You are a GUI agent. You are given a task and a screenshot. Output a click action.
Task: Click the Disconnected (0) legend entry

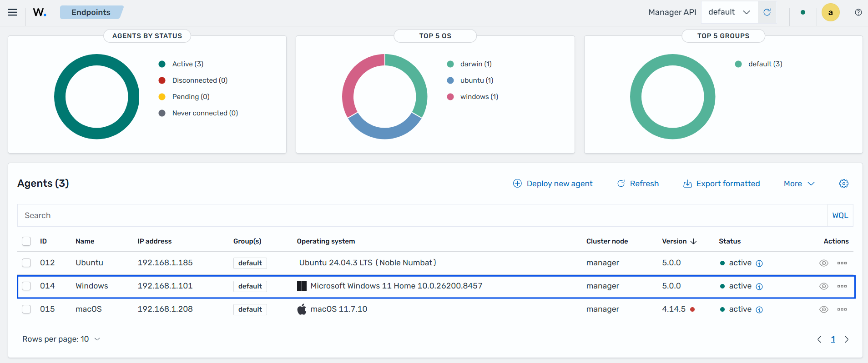[x=193, y=80]
